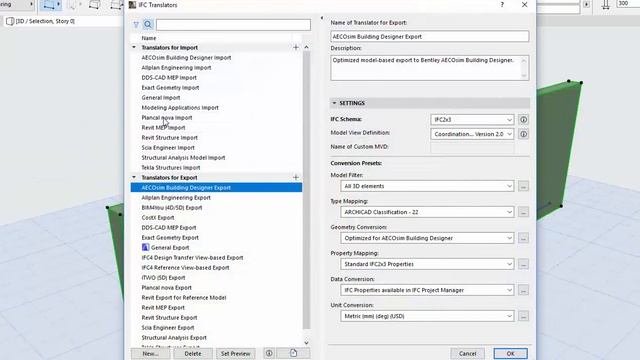
Task: Open Property Mapping preset options button
Action: (523, 264)
